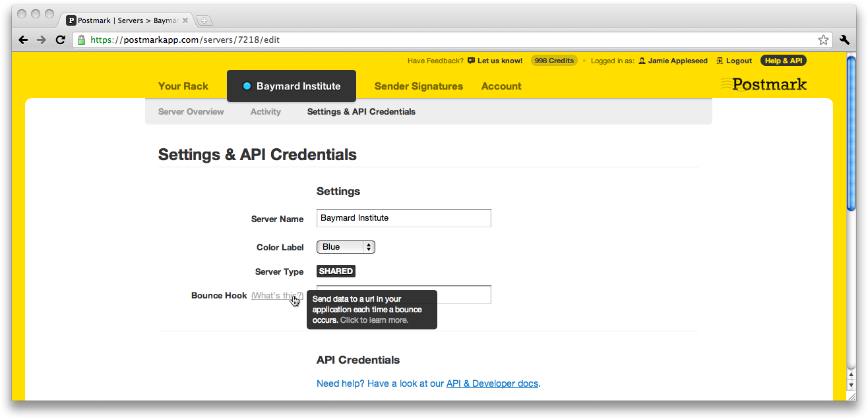Click the blue status dot on Baymard Institute
Viewport: 868px width, 419px height.
(x=247, y=85)
